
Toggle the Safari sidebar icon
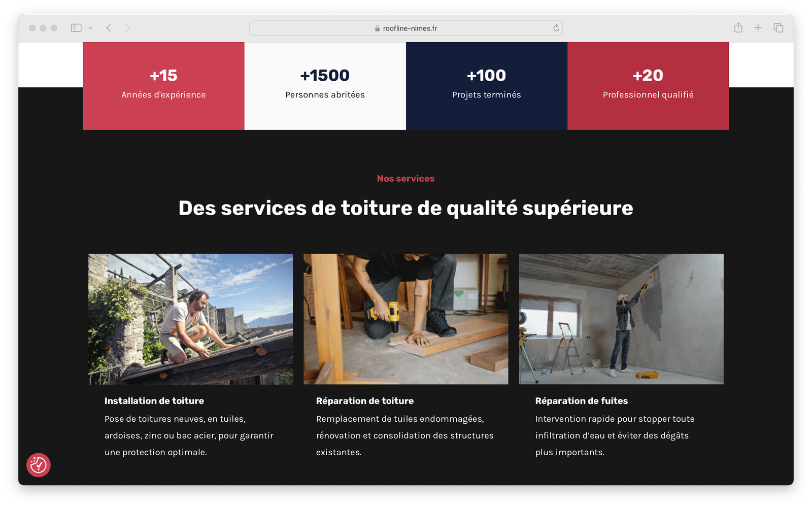point(76,28)
